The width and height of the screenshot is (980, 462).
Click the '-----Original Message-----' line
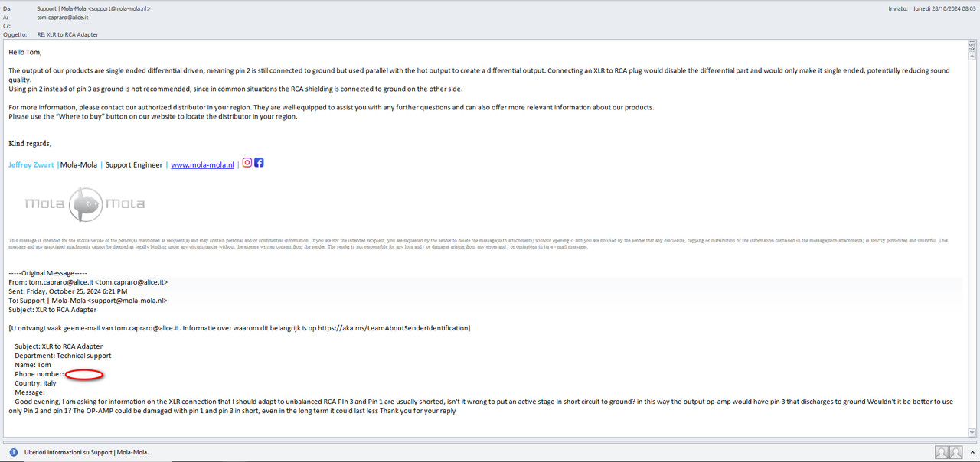pos(47,273)
